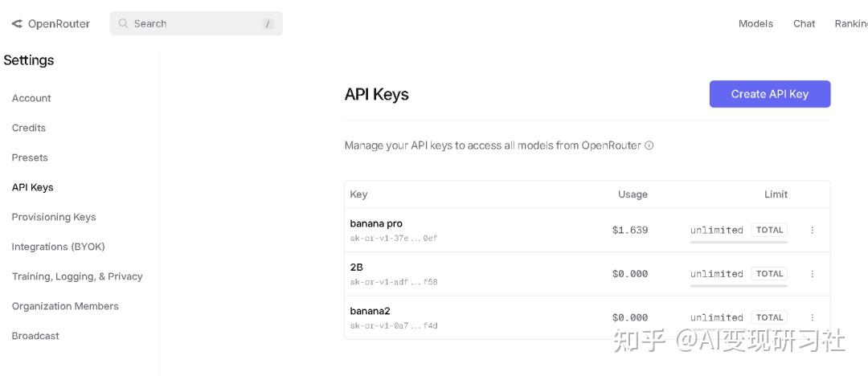This screenshot has width=868, height=376.
Task: Select Integrations (BYOK) in sidebar
Action: tap(58, 247)
